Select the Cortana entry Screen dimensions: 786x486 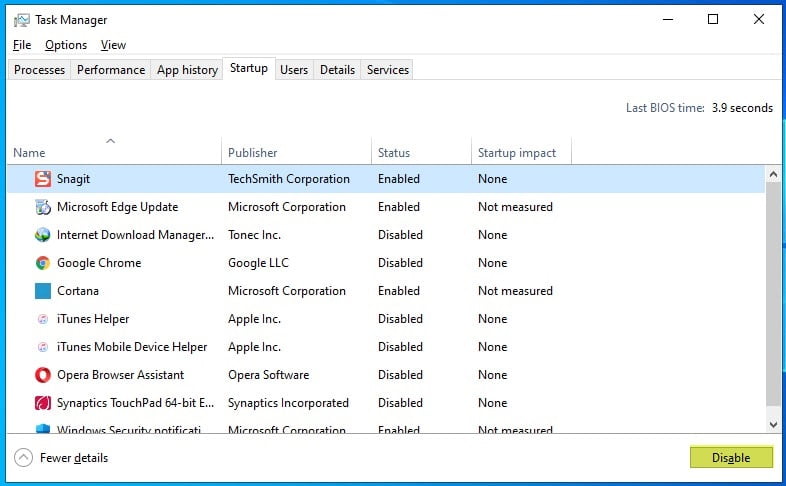tap(78, 291)
